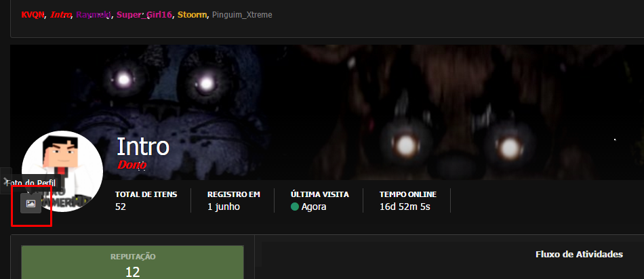Image resolution: width=644 pixels, height=279 pixels.
Task: Click the green online status dot
Action: click(294, 207)
